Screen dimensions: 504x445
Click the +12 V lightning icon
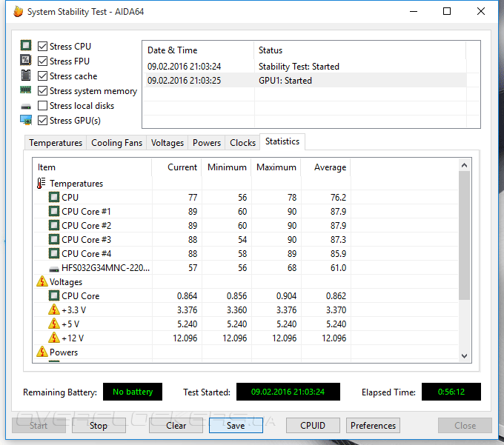pos(54,338)
